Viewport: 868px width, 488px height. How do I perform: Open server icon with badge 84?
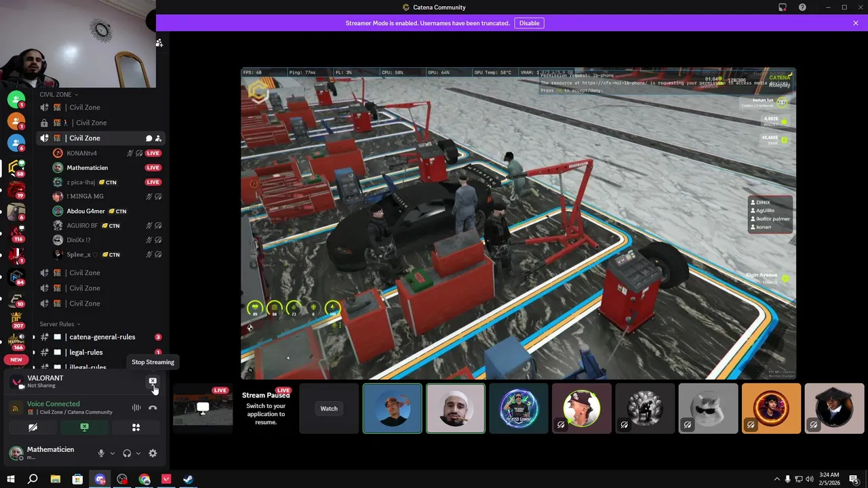click(x=16, y=277)
